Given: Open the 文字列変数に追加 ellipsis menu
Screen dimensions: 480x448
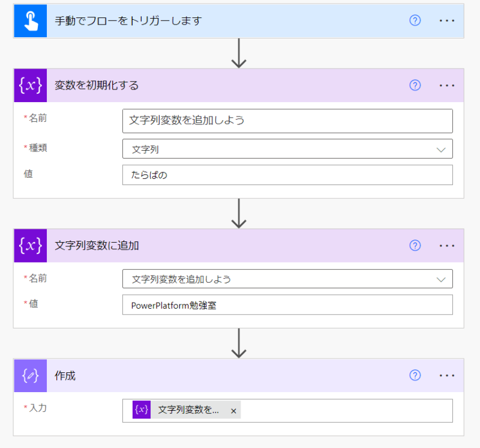Looking at the screenshot, I should tap(447, 245).
